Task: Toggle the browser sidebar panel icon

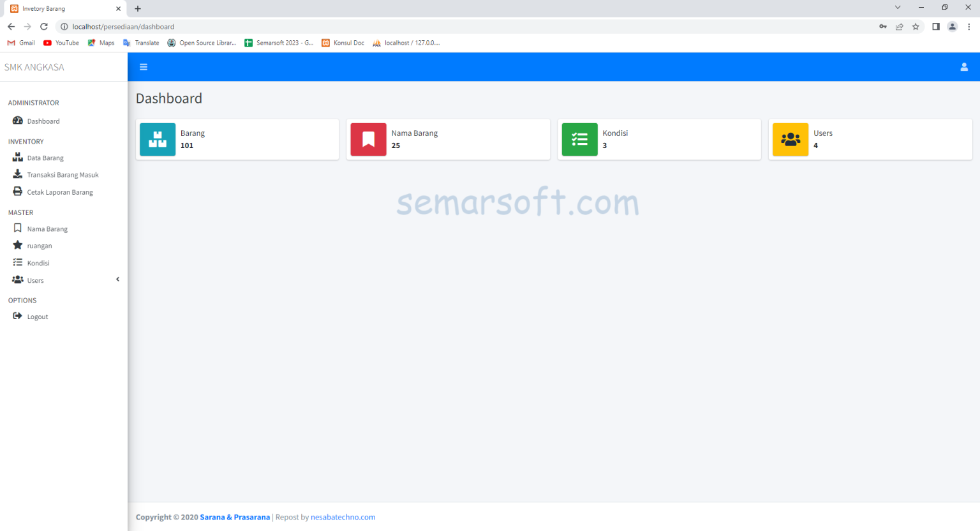Action: pyautogui.click(x=935, y=27)
